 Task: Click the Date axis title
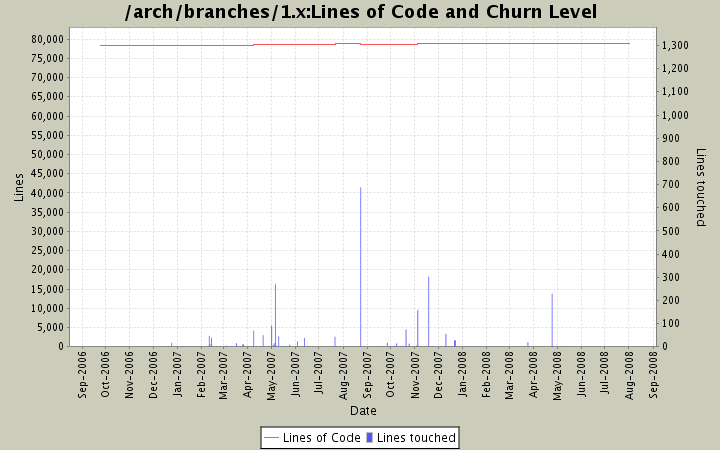tap(363, 411)
